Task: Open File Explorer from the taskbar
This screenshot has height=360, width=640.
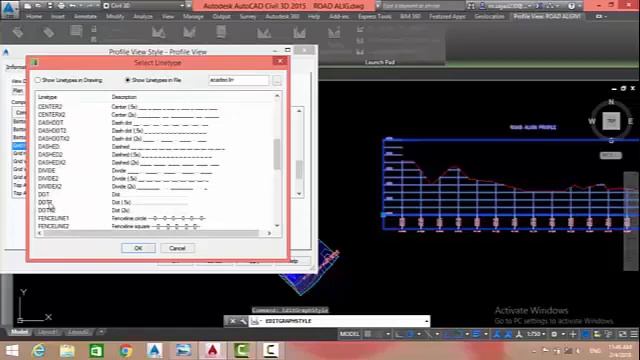Action: pyautogui.click(x=67, y=350)
